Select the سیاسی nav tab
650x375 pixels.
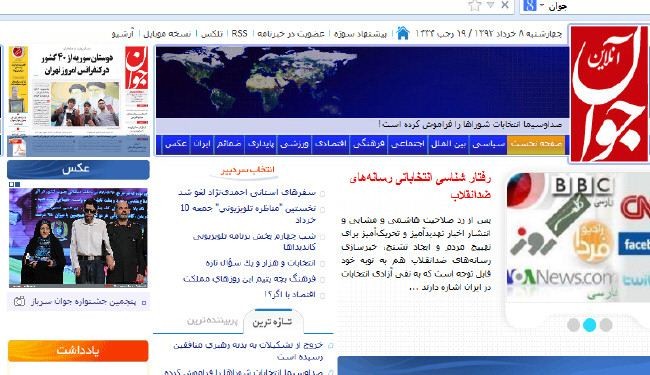(489, 144)
